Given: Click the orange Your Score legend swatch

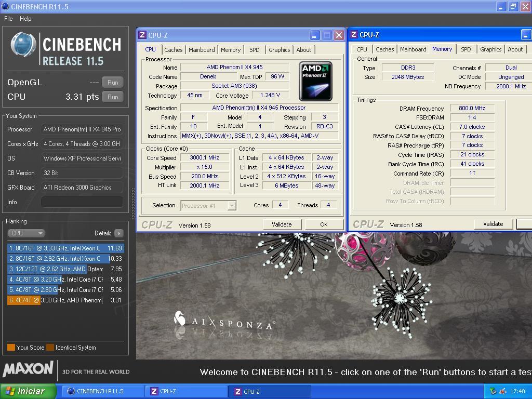Looking at the screenshot, I should point(11,347).
